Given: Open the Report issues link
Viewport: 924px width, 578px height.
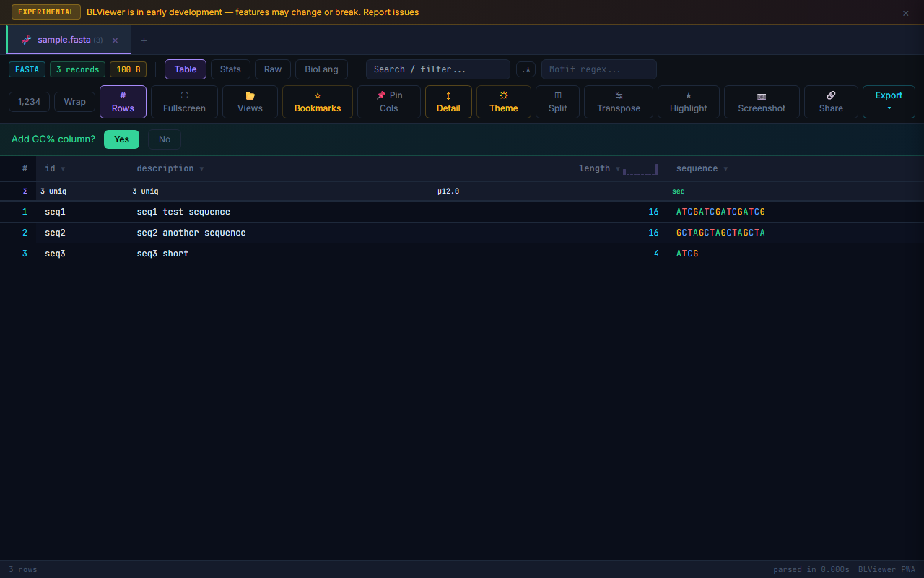Looking at the screenshot, I should pyautogui.click(x=391, y=12).
